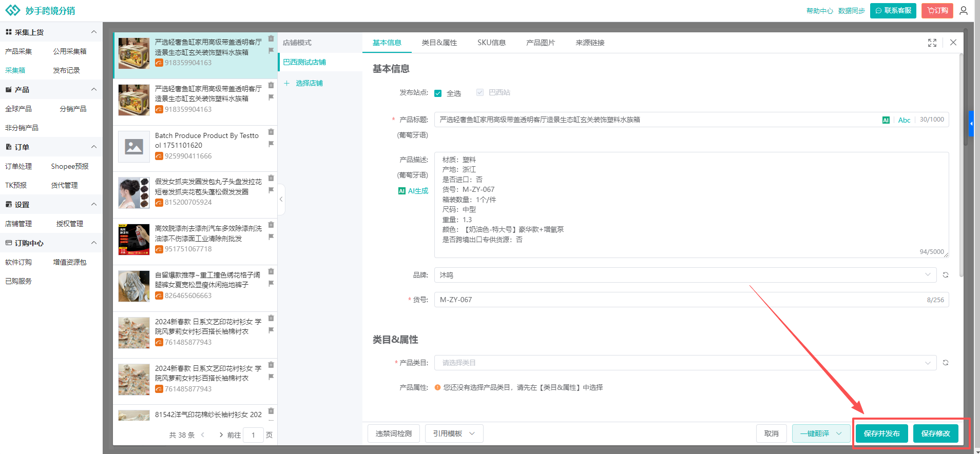This screenshot has height=454, width=980.
Task: Delete the 高效脱漆剂 product item
Action: [x=271, y=225]
